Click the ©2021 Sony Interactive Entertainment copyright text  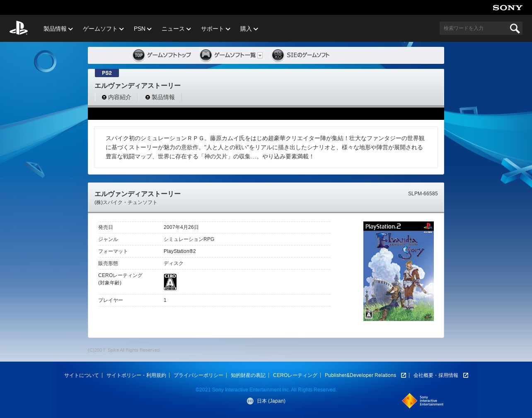coord(266,390)
